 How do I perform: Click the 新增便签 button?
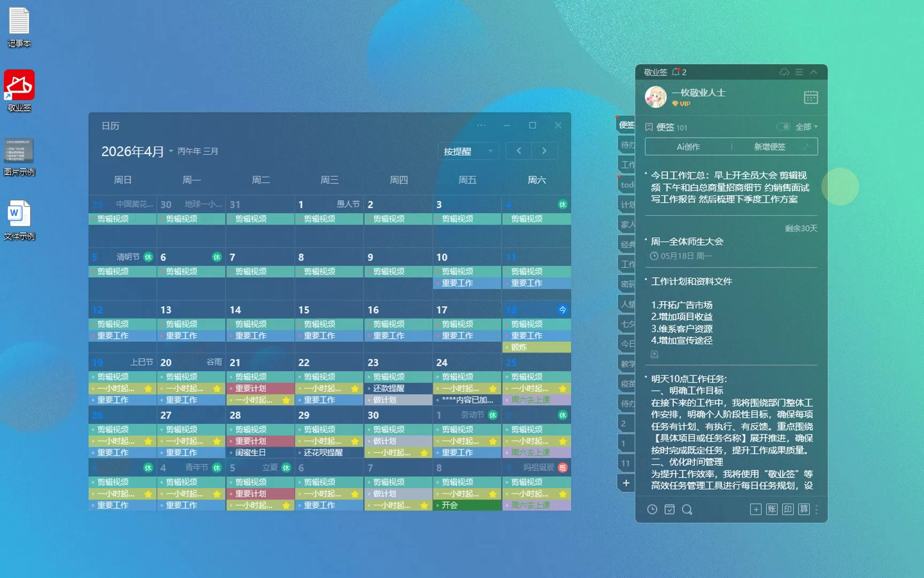click(769, 147)
